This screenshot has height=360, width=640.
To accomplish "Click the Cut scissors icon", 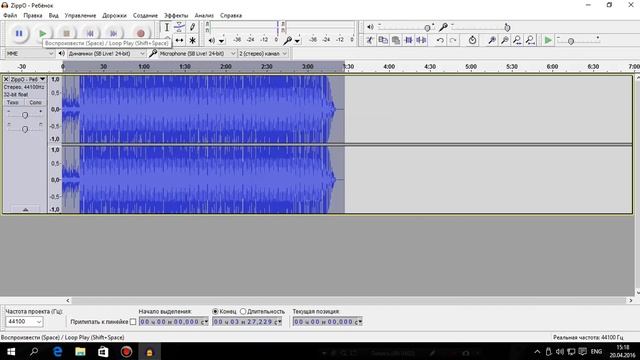I will 370,40.
